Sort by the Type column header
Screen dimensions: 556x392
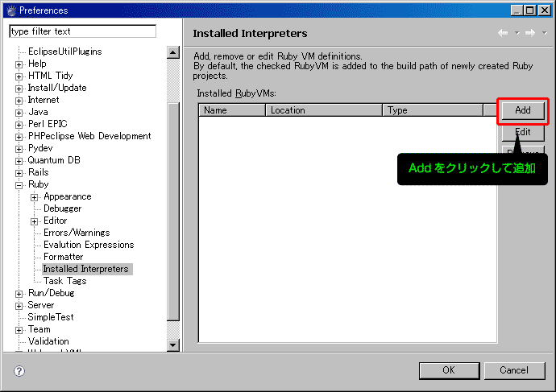[433, 110]
